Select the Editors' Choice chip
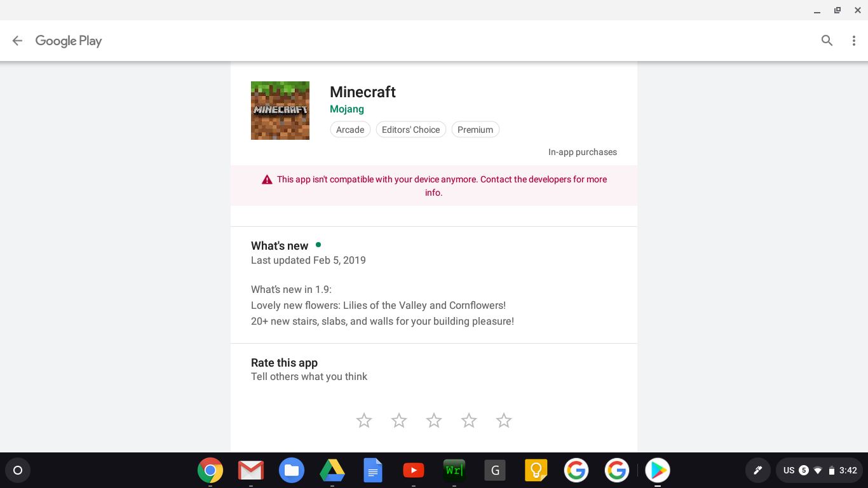 [411, 130]
